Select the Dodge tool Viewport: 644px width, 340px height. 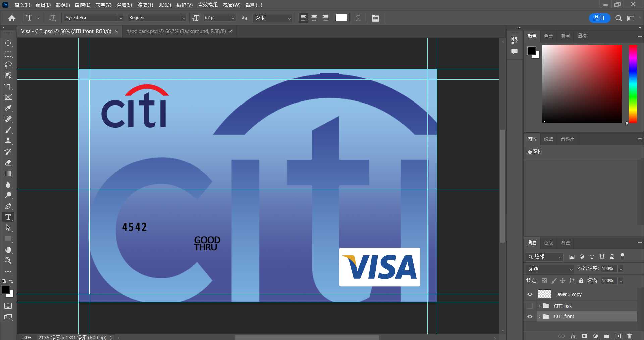pos(8,195)
